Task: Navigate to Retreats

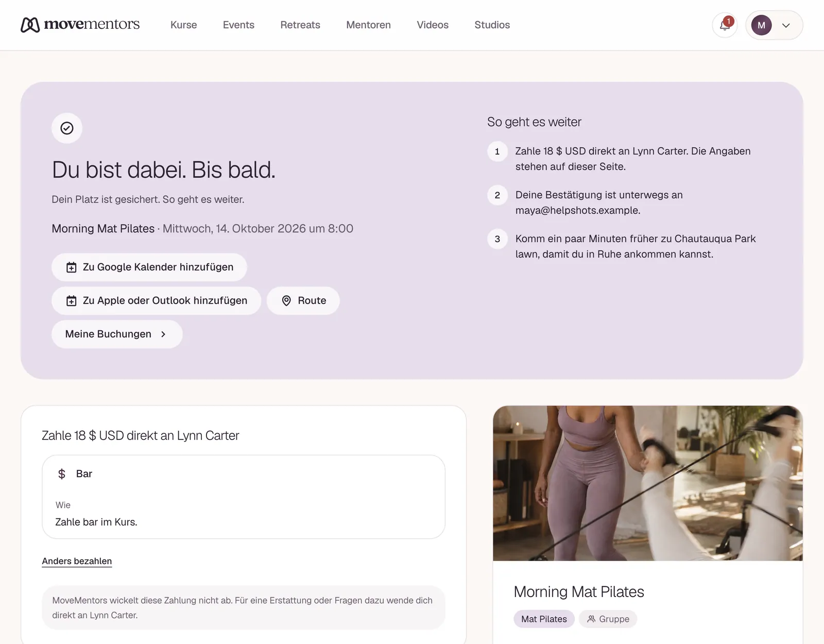Action: pos(300,25)
